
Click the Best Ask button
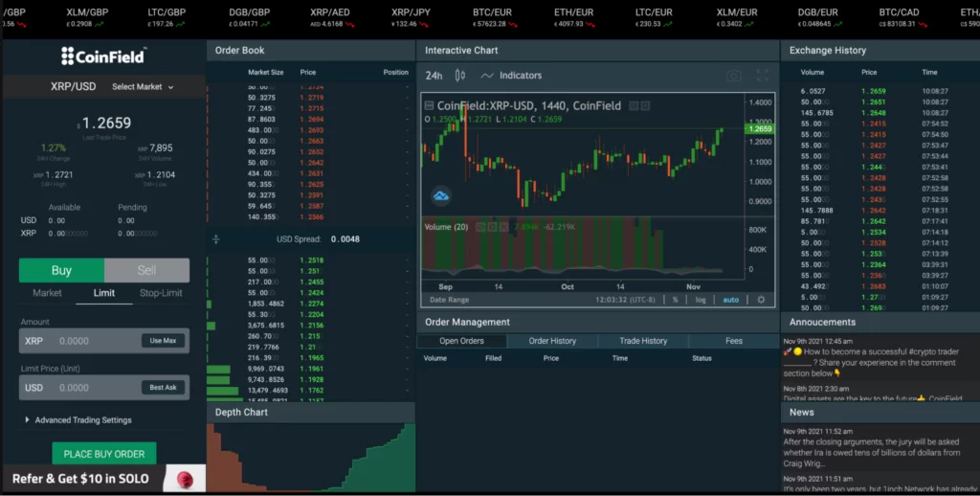click(x=163, y=388)
